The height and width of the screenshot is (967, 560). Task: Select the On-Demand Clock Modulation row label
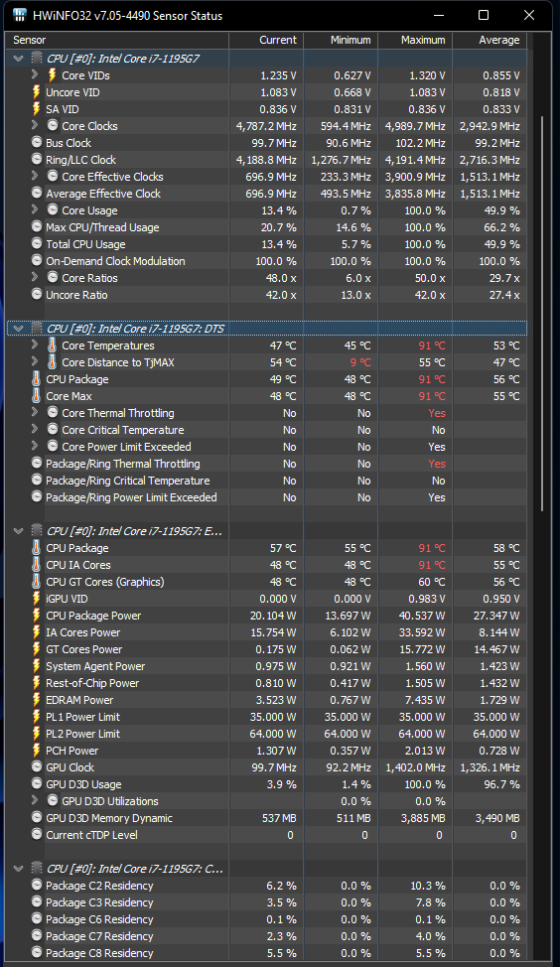point(115,261)
